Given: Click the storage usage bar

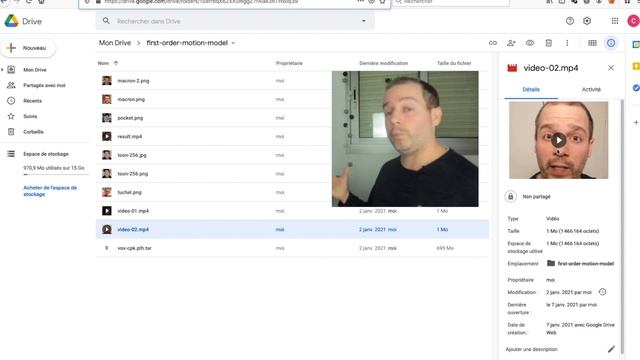Looking at the screenshot, I should tap(56, 174).
